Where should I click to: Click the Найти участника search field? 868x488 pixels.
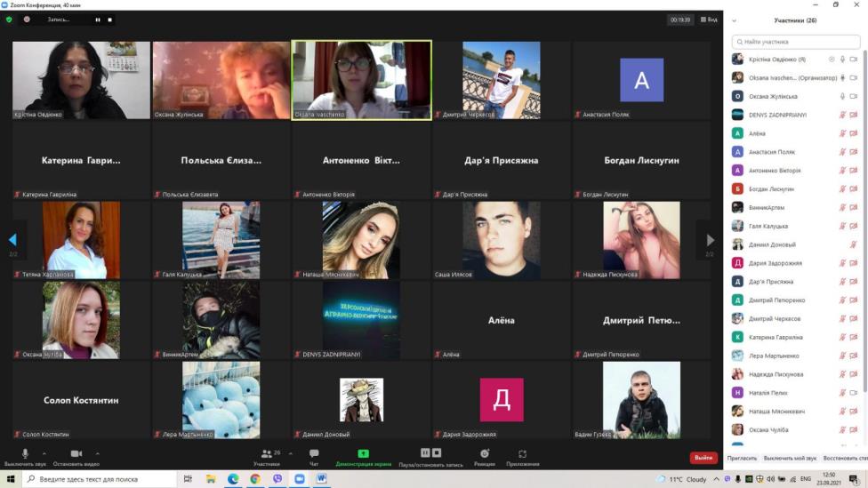pyautogui.click(x=795, y=42)
